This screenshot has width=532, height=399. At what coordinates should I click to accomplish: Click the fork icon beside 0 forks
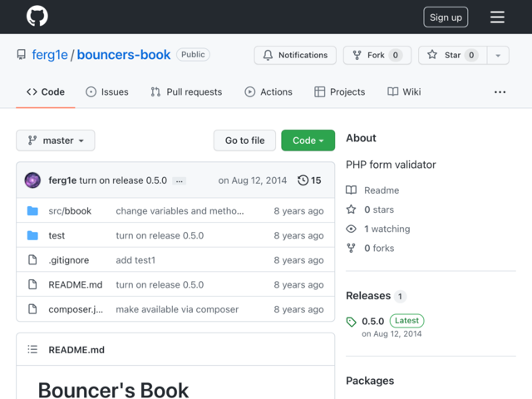[x=351, y=248]
